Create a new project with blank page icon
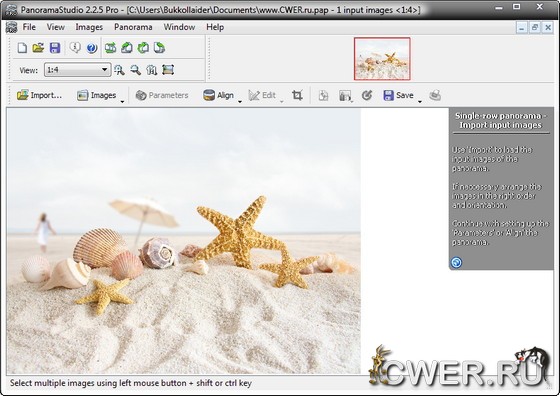The image size is (560, 396). point(22,48)
